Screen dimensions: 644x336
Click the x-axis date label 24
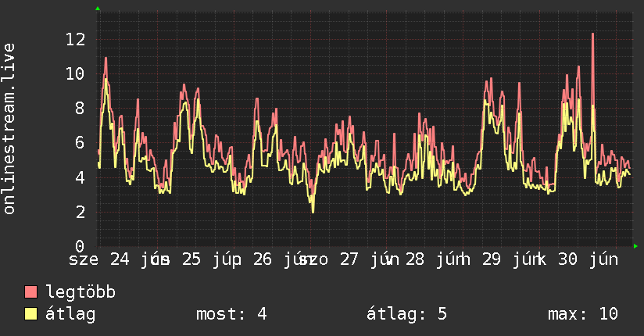[120, 259]
